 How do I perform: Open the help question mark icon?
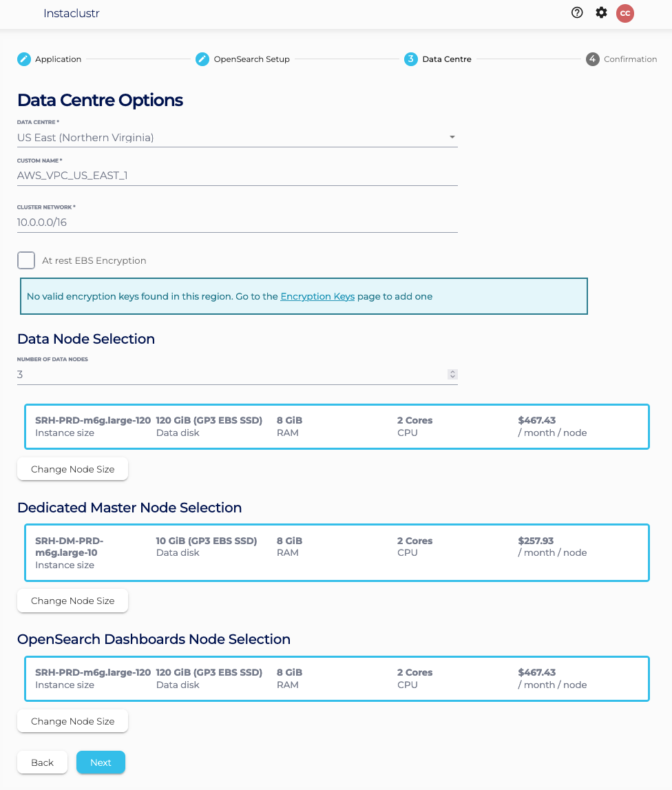coord(577,12)
